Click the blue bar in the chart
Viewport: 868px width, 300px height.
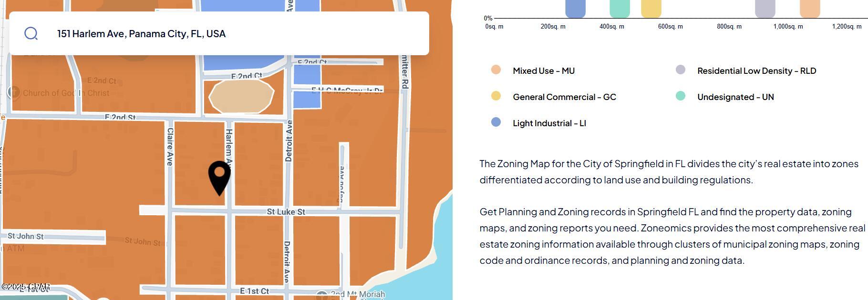click(x=575, y=9)
